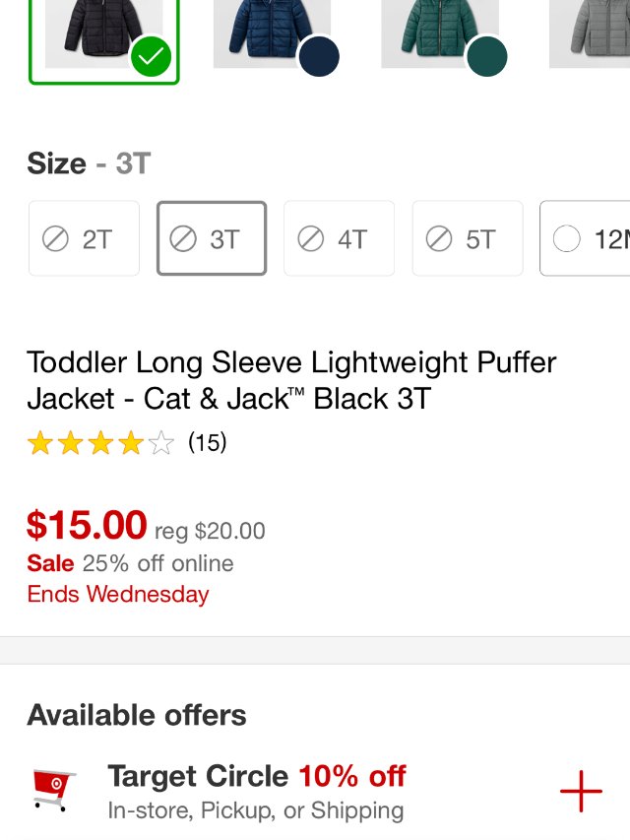This screenshot has height=840, width=630.
Task: Click the green selected checkmark badge
Action: [151, 58]
